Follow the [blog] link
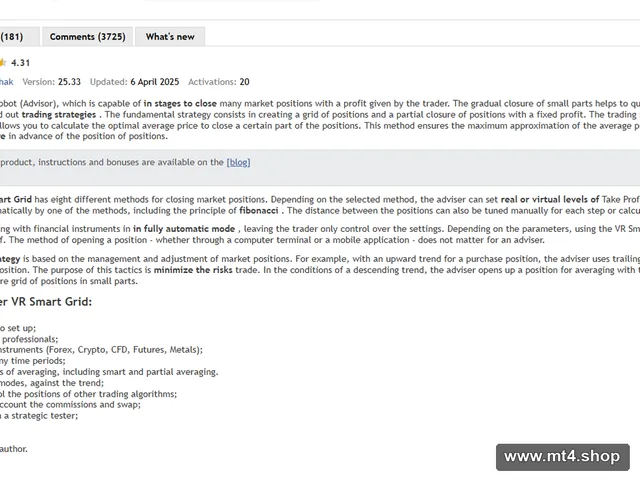The image size is (640, 480). 238,162
